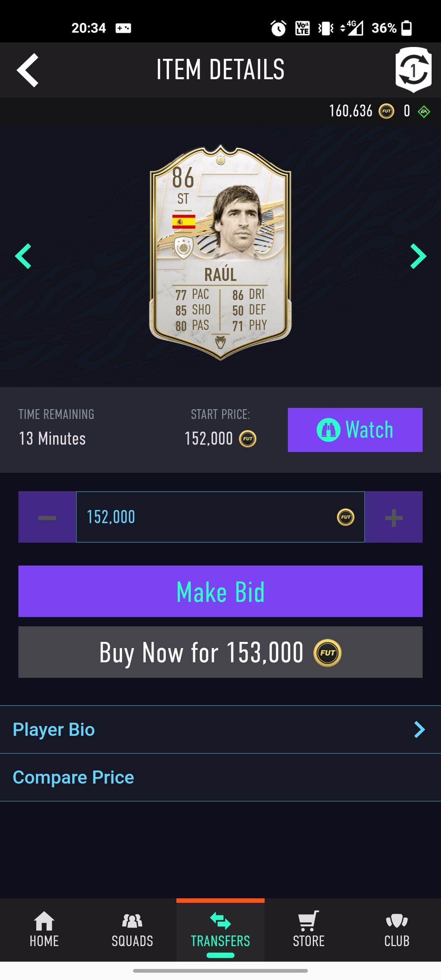Screen dimensions: 441x980
Task: Increase the bid with the plus button
Action: [x=394, y=517]
